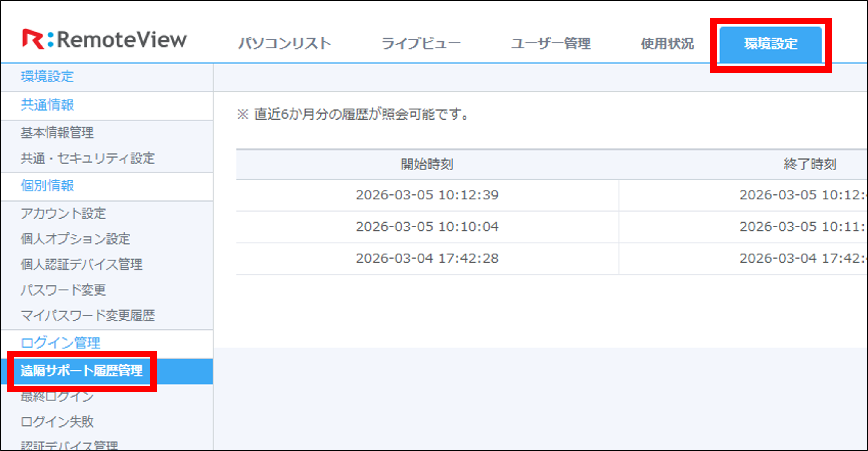Open マイパスワード変更履歴
The width and height of the screenshot is (868, 451).
click(88, 315)
